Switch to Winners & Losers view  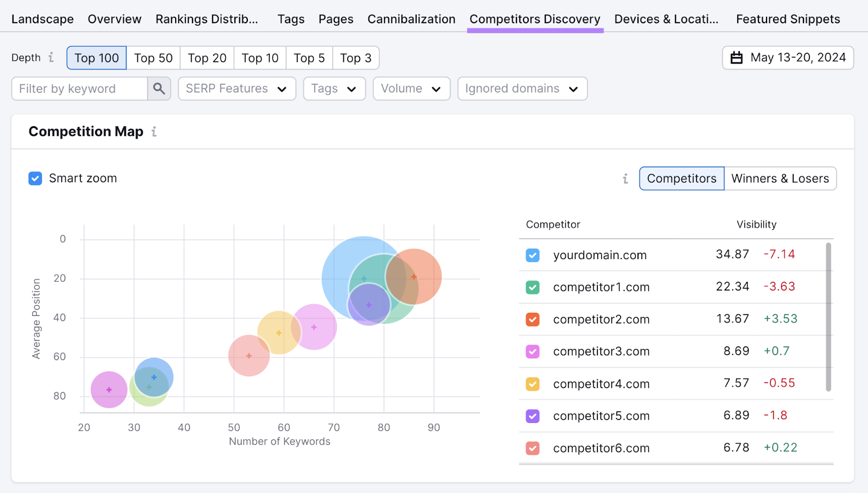[x=780, y=178]
